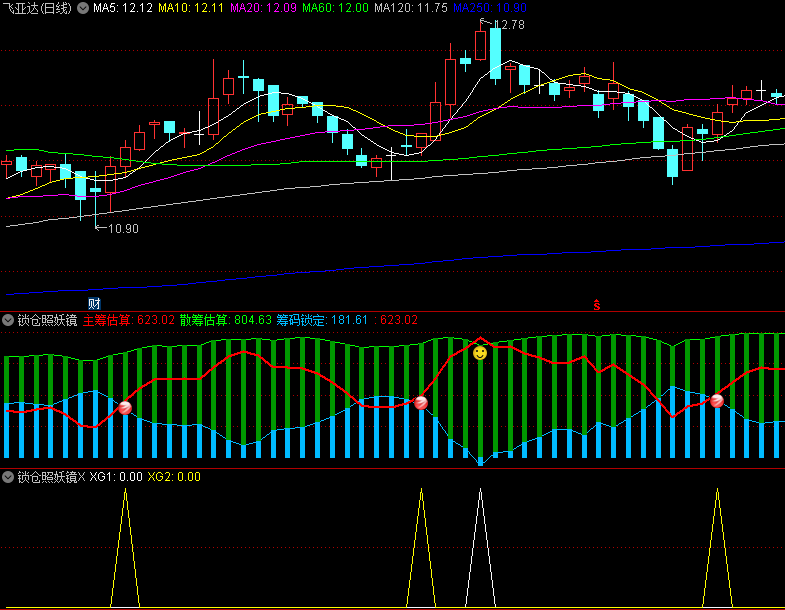The image size is (785, 610).
Task: Click the 散筹估算: 804.63 value
Action: coord(226,320)
